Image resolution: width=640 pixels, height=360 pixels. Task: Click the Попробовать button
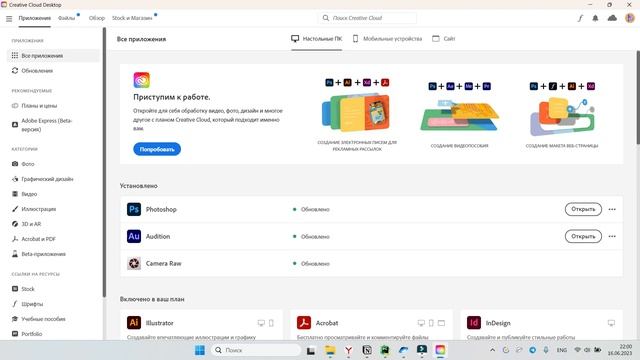coord(157,149)
